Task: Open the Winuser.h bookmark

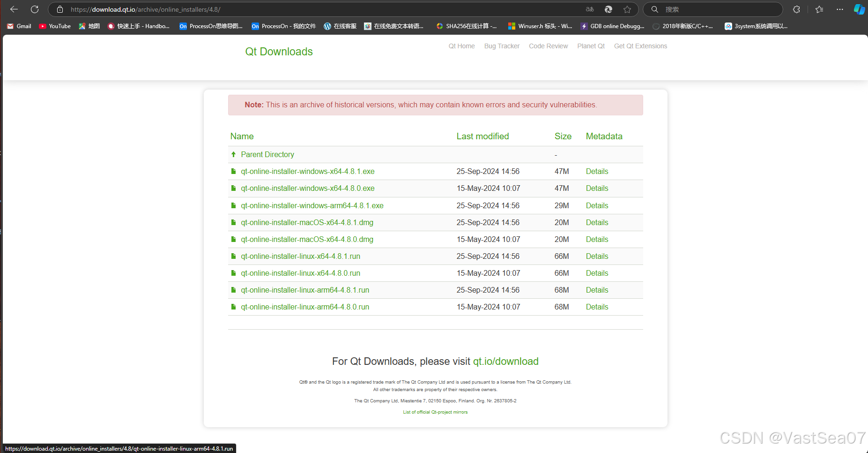Action: [541, 26]
